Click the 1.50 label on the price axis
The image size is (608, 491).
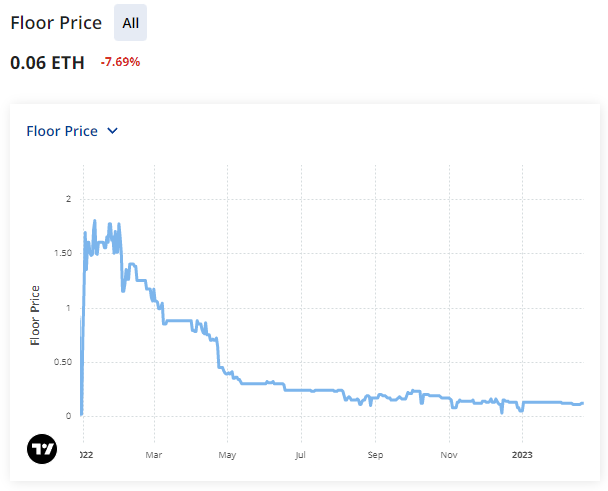click(62, 253)
